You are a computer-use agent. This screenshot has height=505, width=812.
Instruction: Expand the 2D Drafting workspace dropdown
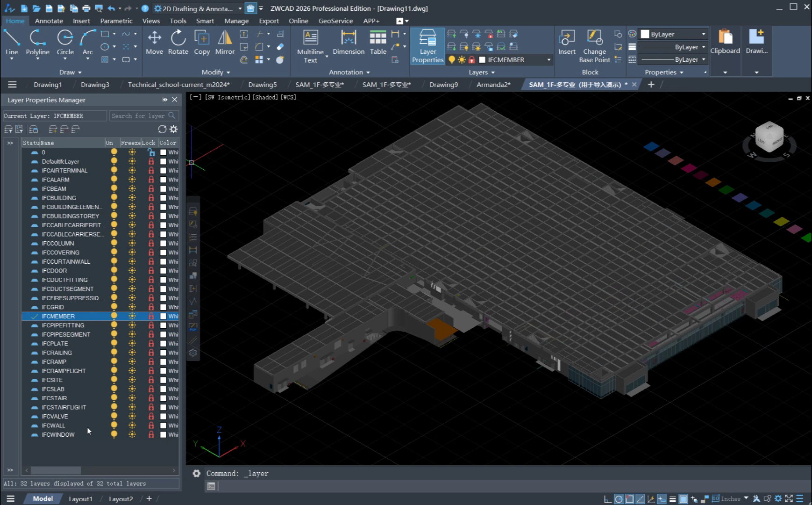pos(240,8)
